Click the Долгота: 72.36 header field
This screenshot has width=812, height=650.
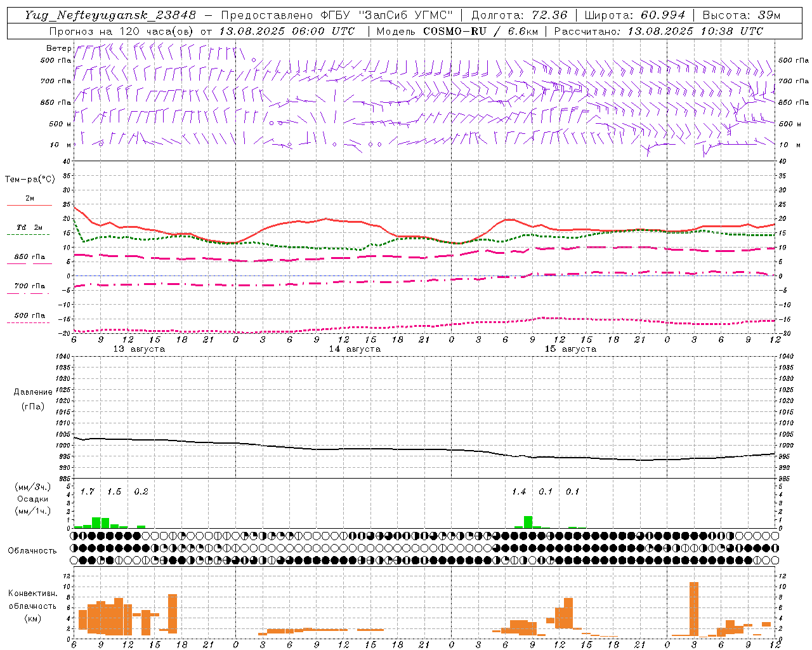(520, 15)
